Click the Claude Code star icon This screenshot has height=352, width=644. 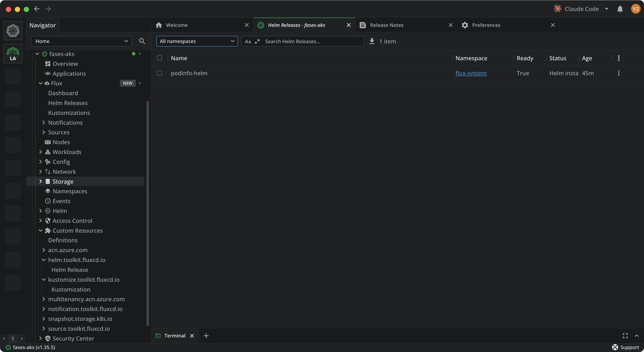[557, 9]
